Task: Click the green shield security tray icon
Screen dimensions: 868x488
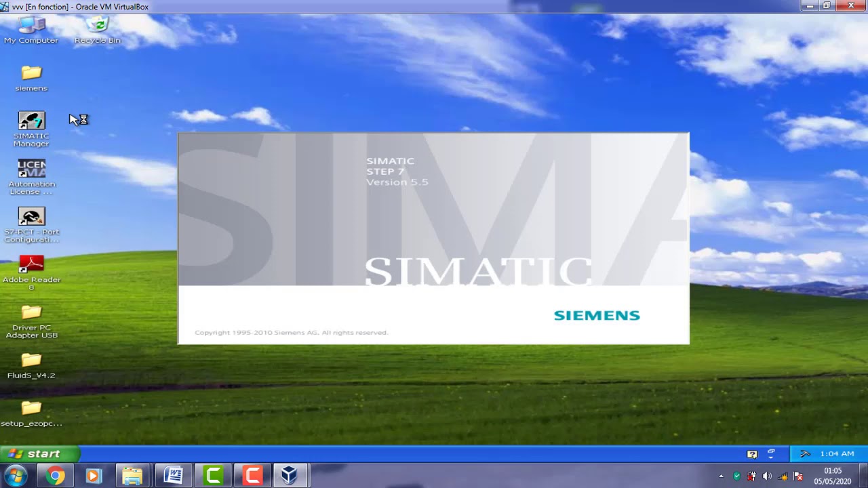Action: tap(736, 476)
